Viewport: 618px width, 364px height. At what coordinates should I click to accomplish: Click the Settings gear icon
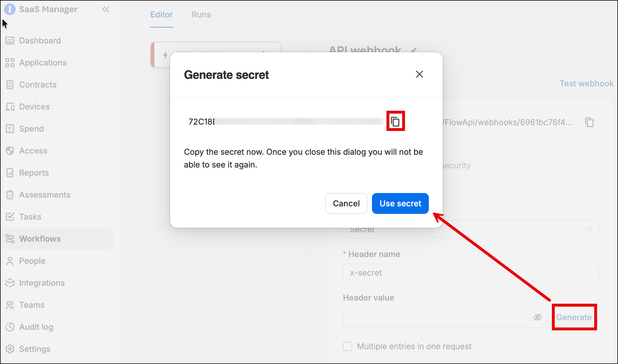[10, 349]
